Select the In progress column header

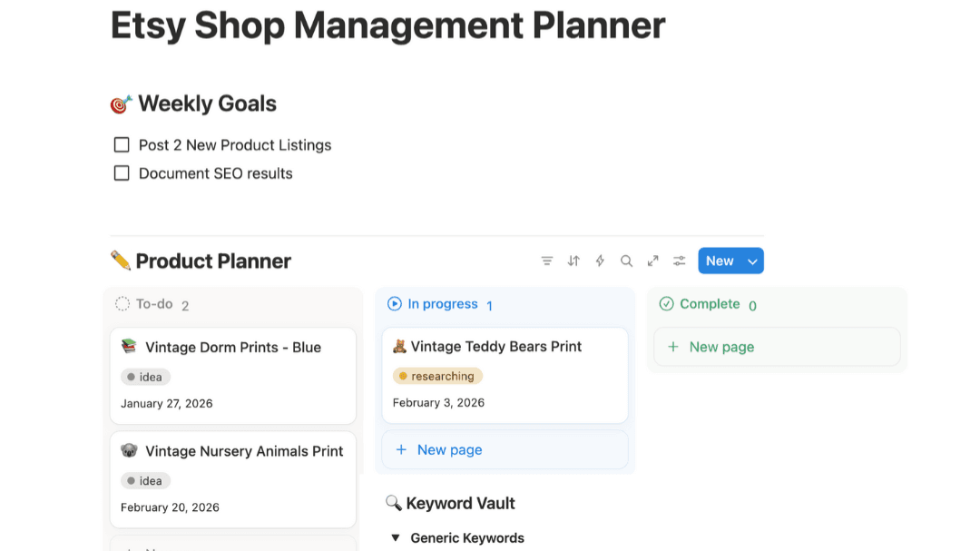pyautogui.click(x=443, y=304)
